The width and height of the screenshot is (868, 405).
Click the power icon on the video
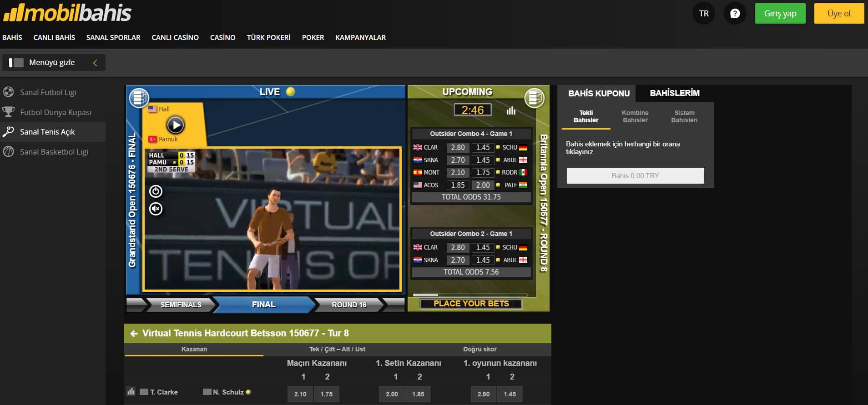[156, 191]
